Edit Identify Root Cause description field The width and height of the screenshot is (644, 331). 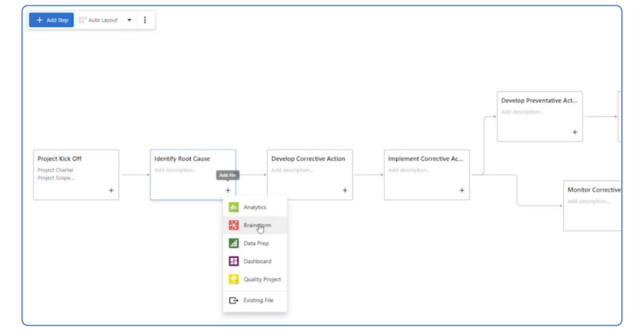click(176, 170)
